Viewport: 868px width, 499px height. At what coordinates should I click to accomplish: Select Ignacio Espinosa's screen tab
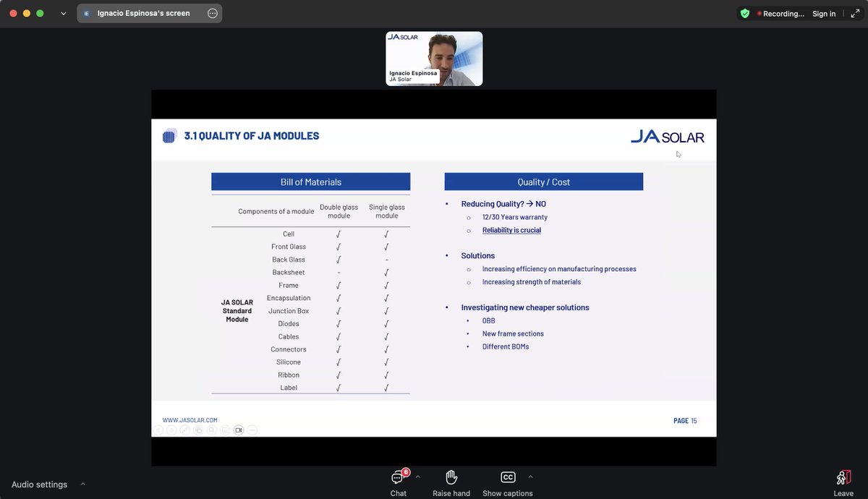(x=143, y=13)
